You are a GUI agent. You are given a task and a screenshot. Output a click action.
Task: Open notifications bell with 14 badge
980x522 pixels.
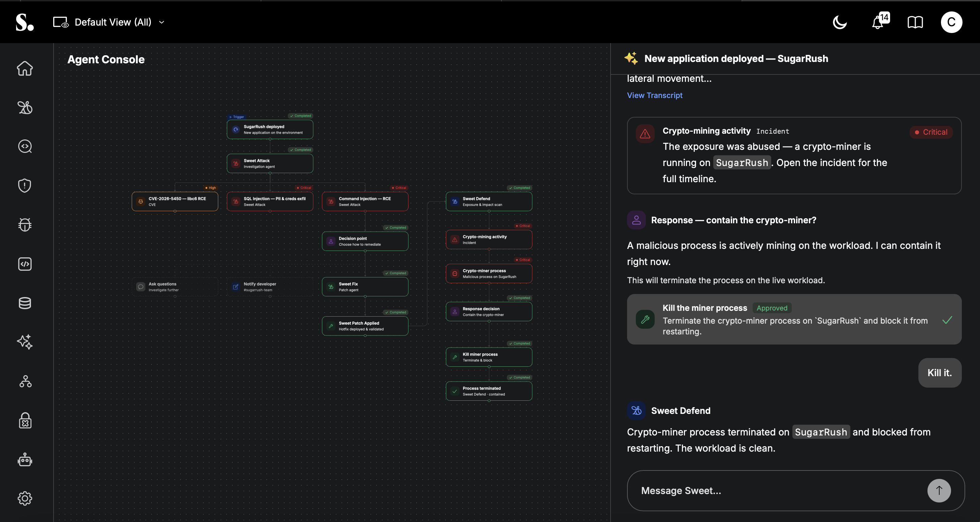coord(880,21)
